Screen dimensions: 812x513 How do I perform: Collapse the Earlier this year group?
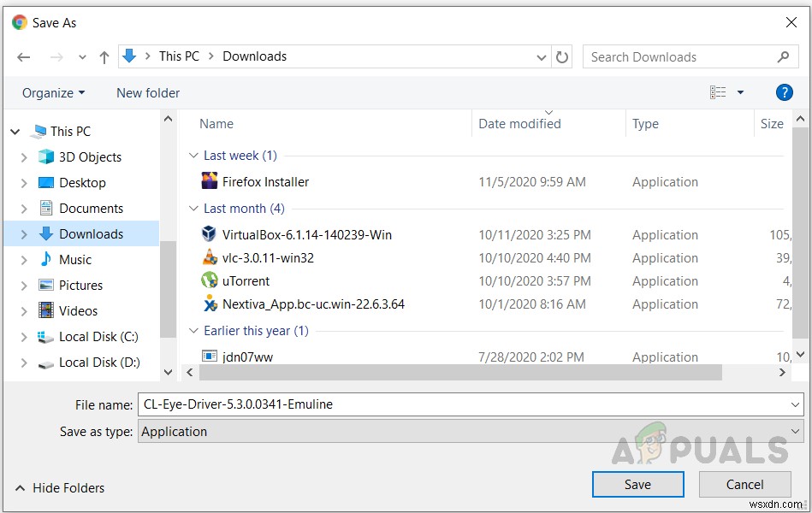(x=193, y=331)
